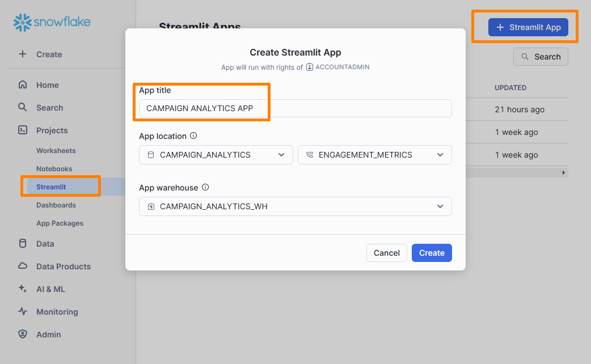Viewport: 591px width, 364px height.
Task: Open Worksheets under Projects
Action: click(x=56, y=151)
